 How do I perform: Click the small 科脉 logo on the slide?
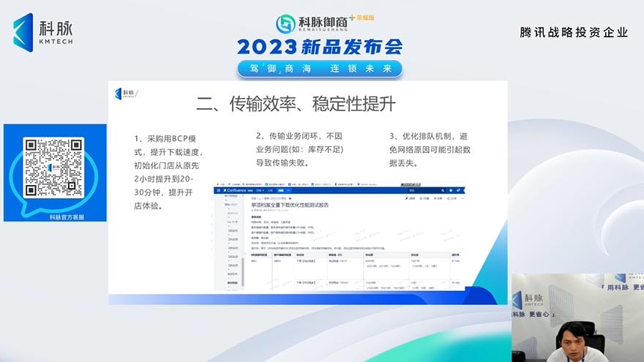tap(126, 94)
